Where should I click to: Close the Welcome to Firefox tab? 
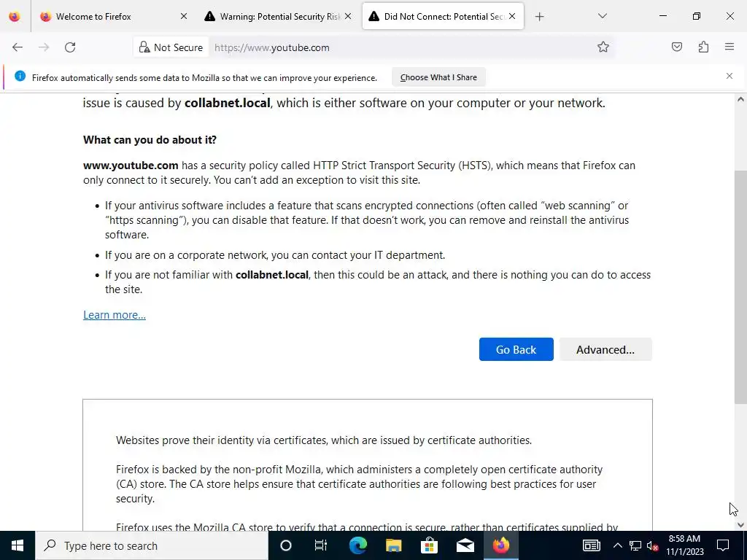[x=184, y=16]
